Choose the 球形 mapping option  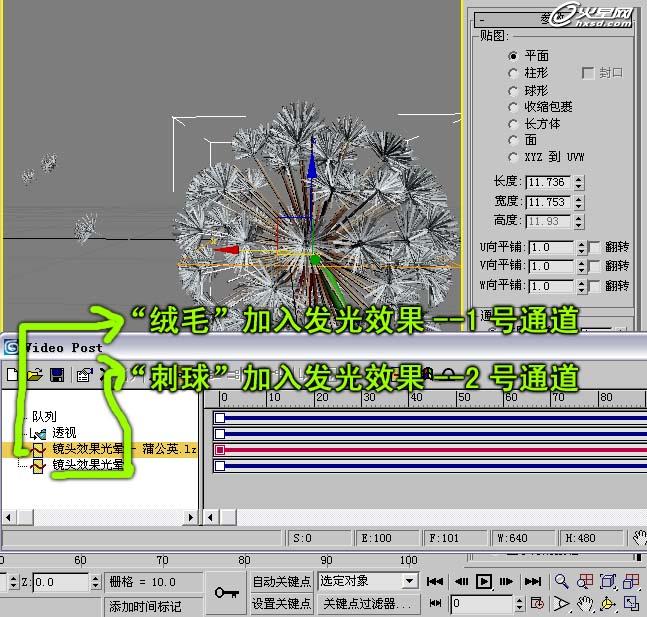[514, 90]
